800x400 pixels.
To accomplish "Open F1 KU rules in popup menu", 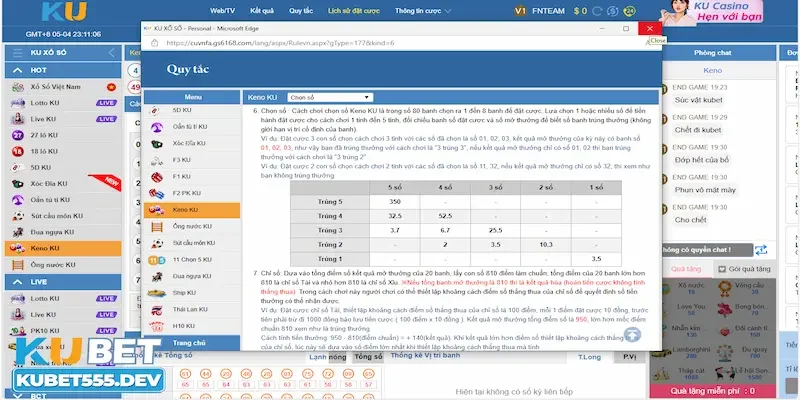I will pyautogui.click(x=192, y=177).
